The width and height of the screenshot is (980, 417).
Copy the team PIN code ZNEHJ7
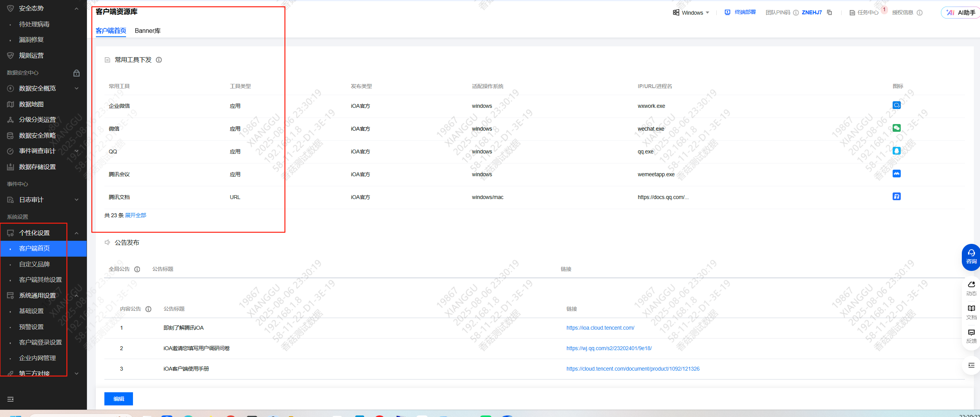829,12
